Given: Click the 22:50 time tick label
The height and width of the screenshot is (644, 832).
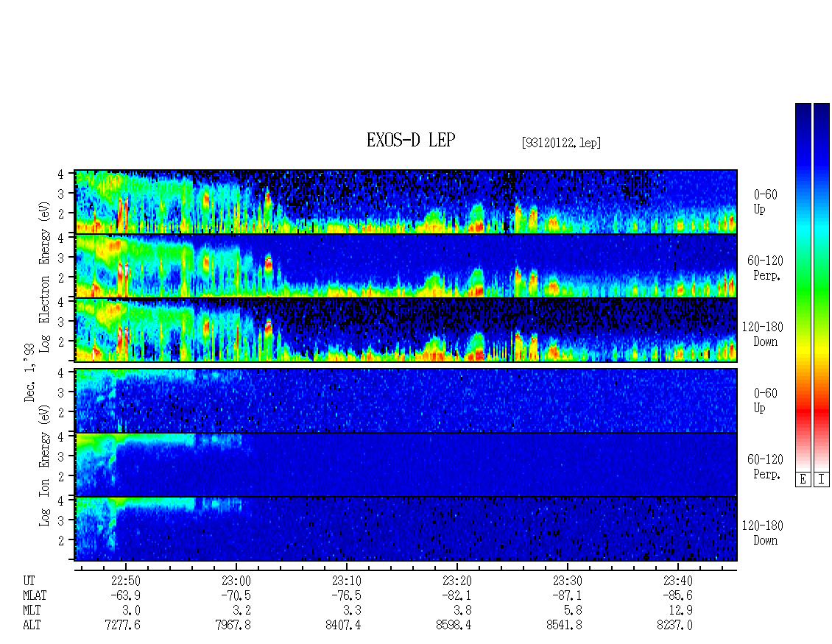Looking at the screenshot, I should pos(126,581).
